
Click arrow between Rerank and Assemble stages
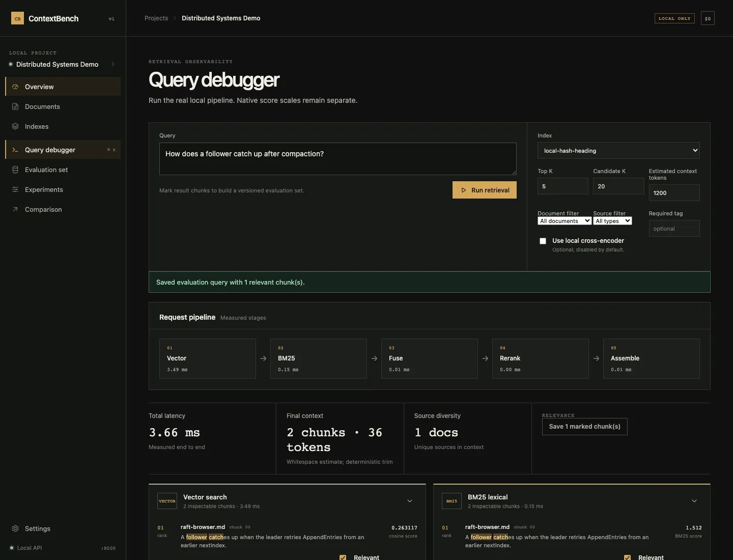click(596, 358)
